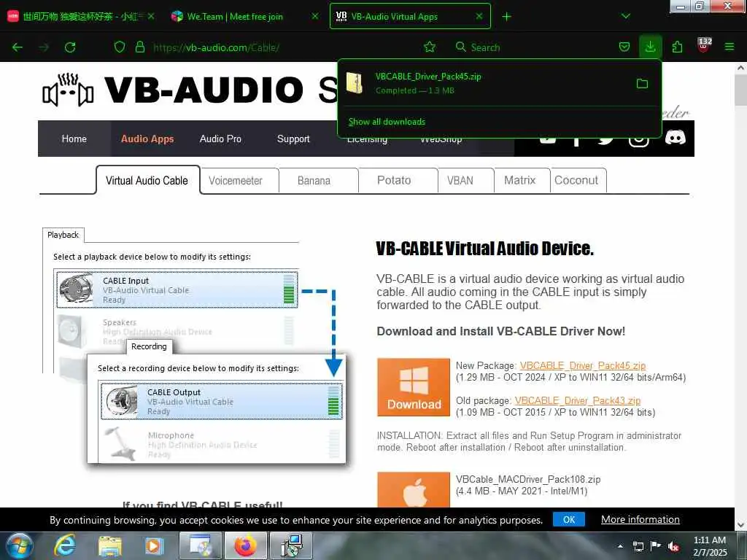This screenshot has width=747, height=560.
Task: Open Windows Explorer folder on taskbar
Action: 110,545
